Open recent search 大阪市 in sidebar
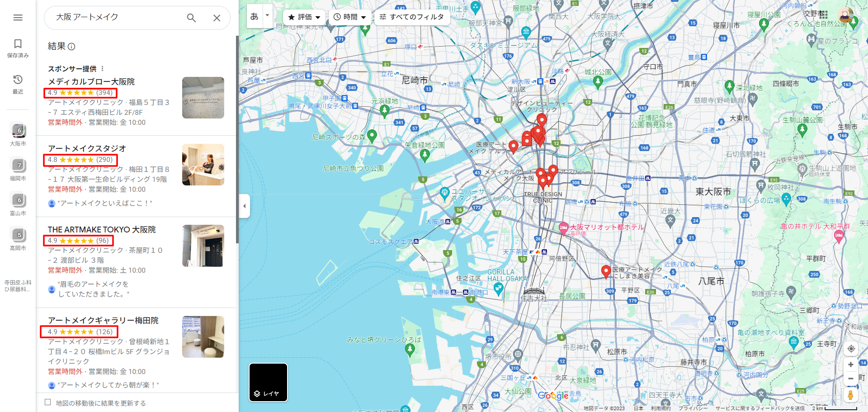This screenshot has height=412, width=868. 18,135
